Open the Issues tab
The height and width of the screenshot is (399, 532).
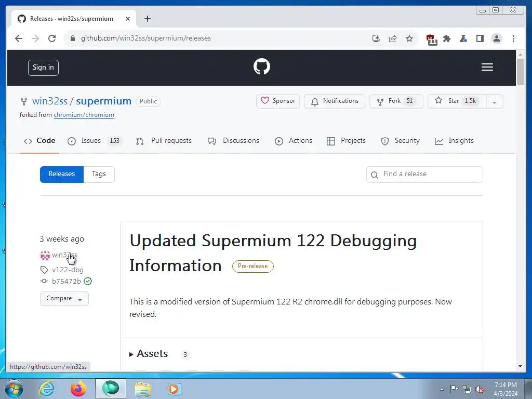click(95, 140)
